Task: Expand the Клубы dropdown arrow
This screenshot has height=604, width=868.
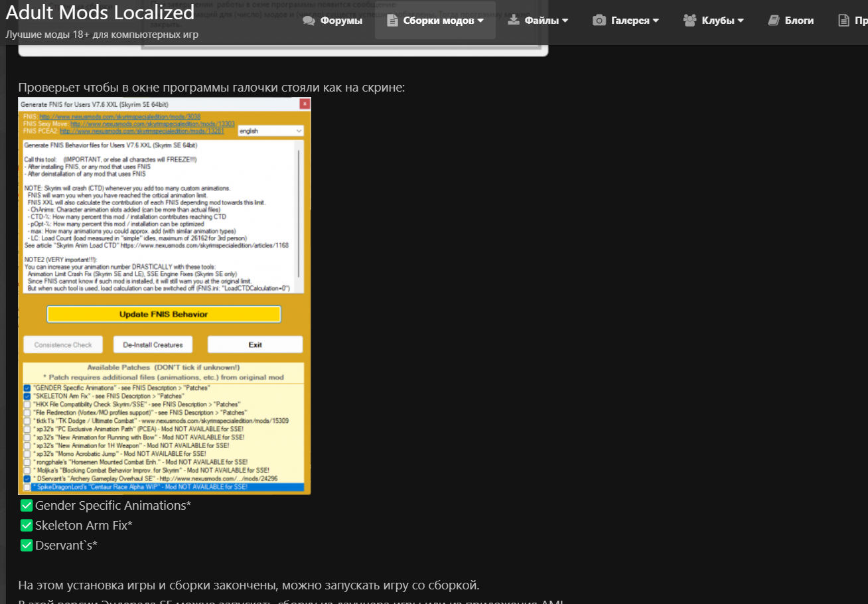Action: click(740, 21)
